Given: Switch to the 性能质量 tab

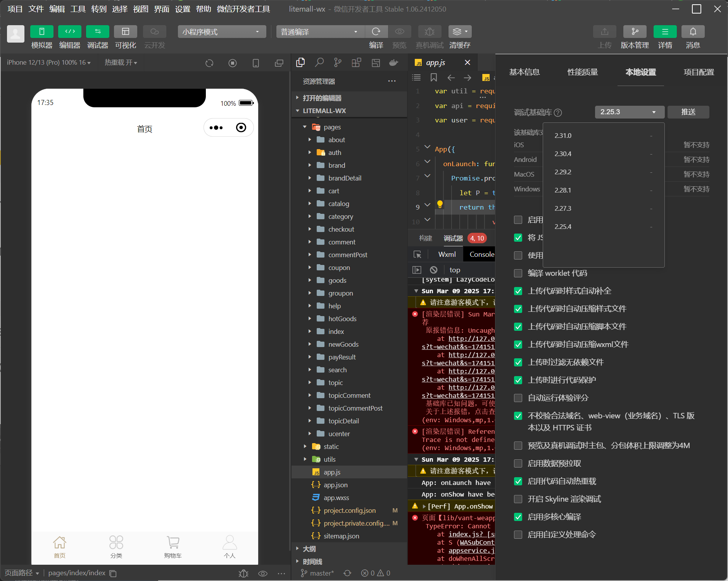Looking at the screenshot, I should [583, 72].
